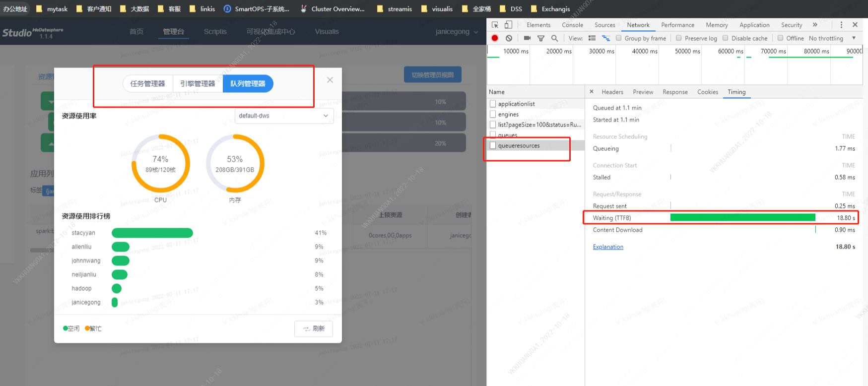The image size is (868, 386).
Task: Toggle the waterfall overview view icon
Action: pyautogui.click(x=605, y=38)
